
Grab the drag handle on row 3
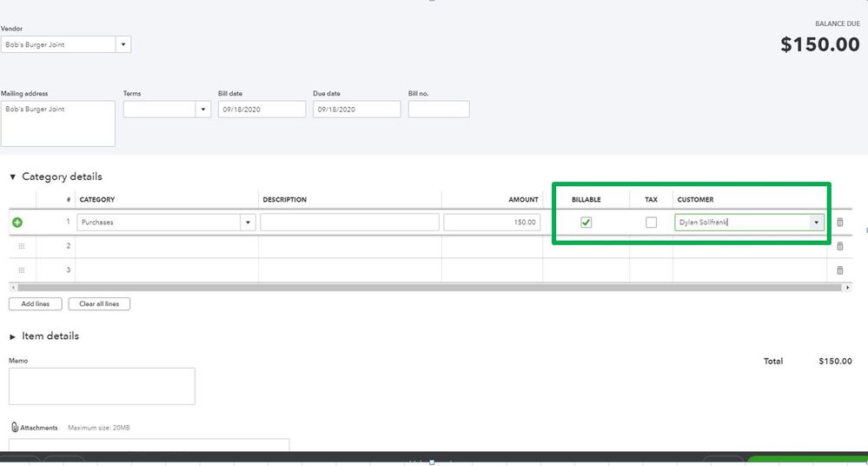click(x=22, y=270)
